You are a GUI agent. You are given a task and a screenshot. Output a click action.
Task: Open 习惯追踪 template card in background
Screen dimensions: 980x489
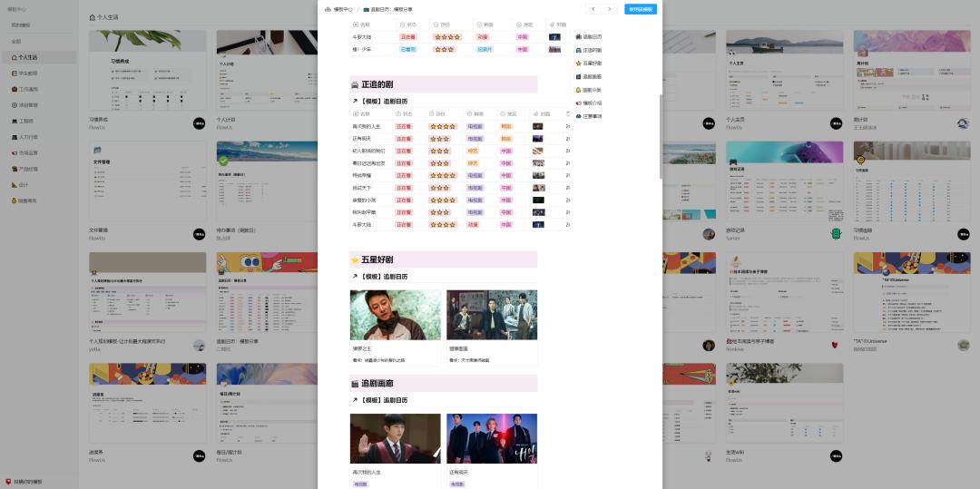(x=912, y=181)
